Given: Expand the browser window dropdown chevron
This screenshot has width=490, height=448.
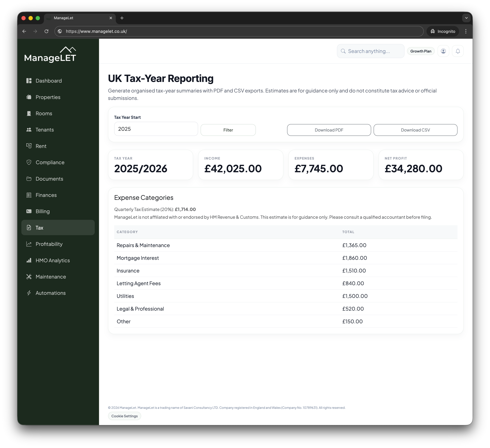Looking at the screenshot, I should pyautogui.click(x=466, y=18).
